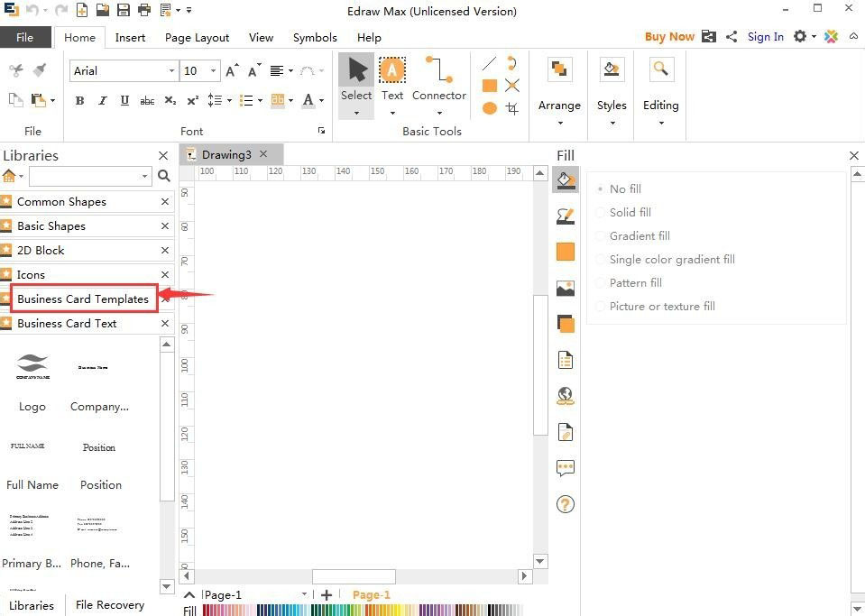Open the Symbols ribbon tab

click(315, 38)
